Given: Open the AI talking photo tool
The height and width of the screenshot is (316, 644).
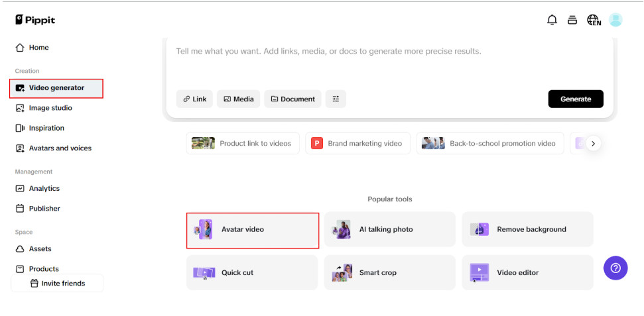Looking at the screenshot, I should (x=390, y=229).
